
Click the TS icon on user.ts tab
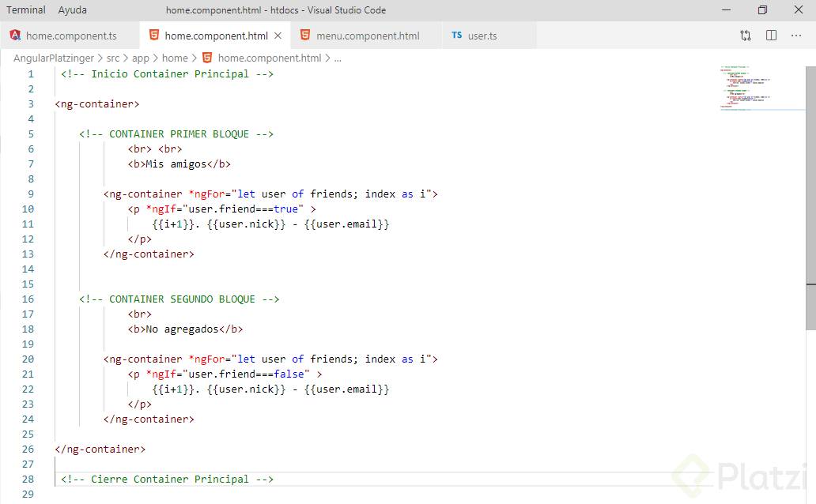(x=456, y=35)
